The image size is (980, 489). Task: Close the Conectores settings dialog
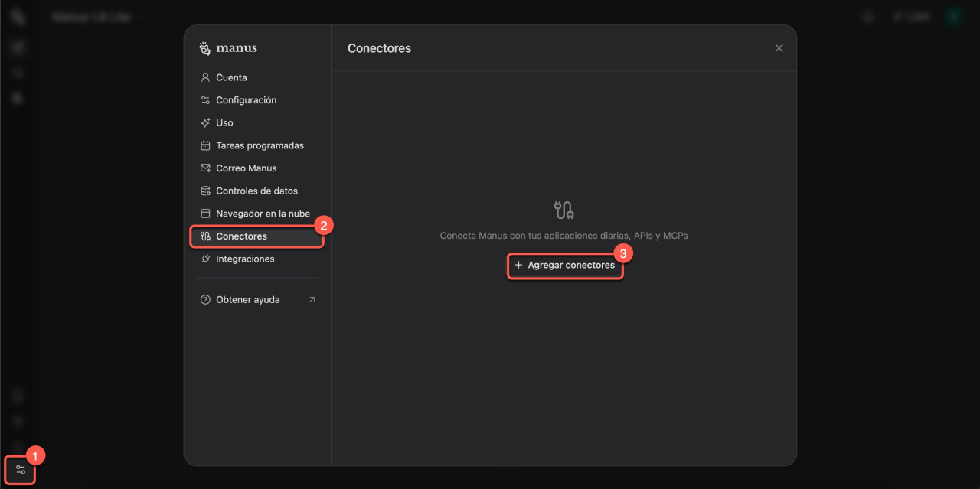point(779,48)
